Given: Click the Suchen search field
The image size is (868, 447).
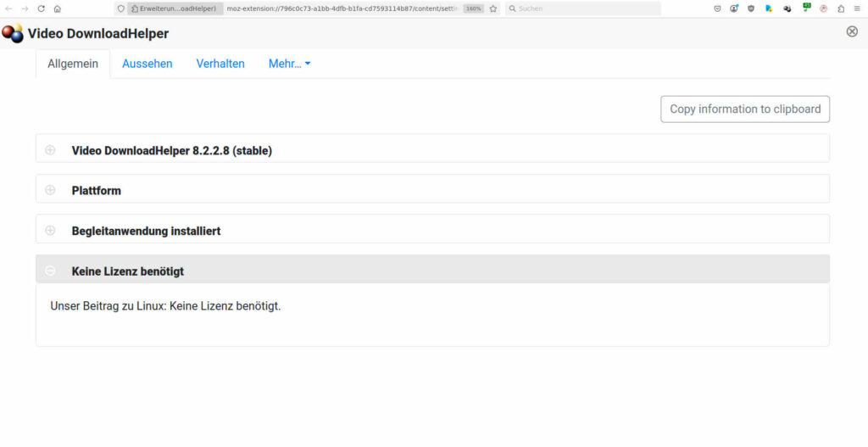Looking at the screenshot, I should (x=583, y=8).
